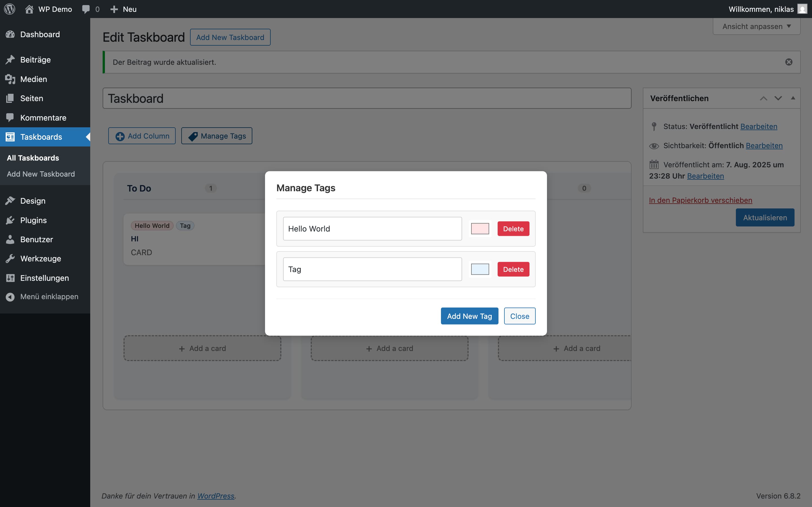Move Veröffentlichen panel up with chevron
The width and height of the screenshot is (812, 507).
click(x=763, y=98)
